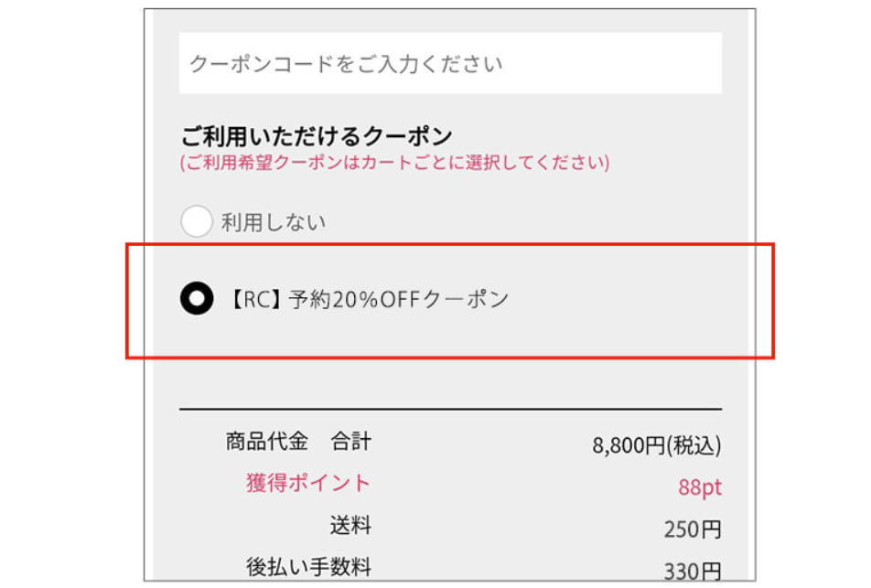
Task: Click the ご利用いただけるクーポン heading
Action: [316, 137]
